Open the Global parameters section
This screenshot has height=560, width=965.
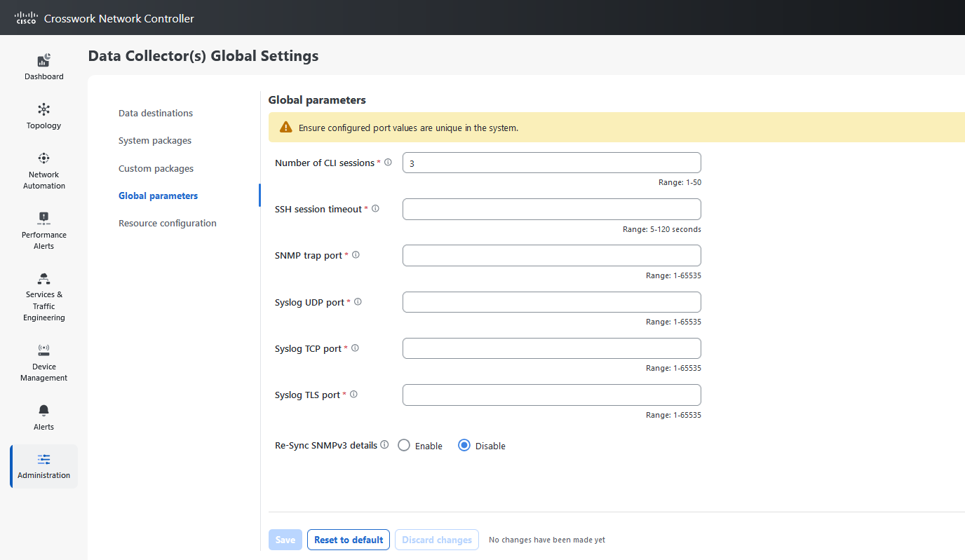tap(158, 196)
